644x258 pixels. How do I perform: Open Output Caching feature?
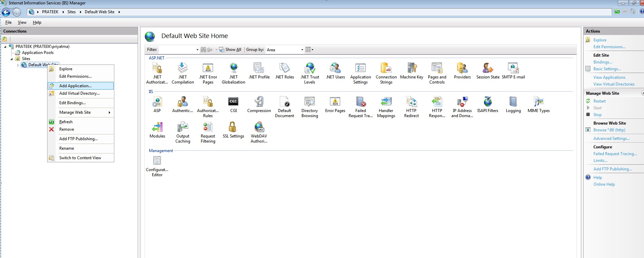click(183, 132)
